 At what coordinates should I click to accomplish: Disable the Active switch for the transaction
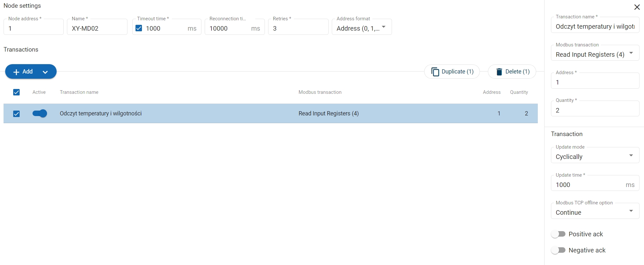(40, 113)
